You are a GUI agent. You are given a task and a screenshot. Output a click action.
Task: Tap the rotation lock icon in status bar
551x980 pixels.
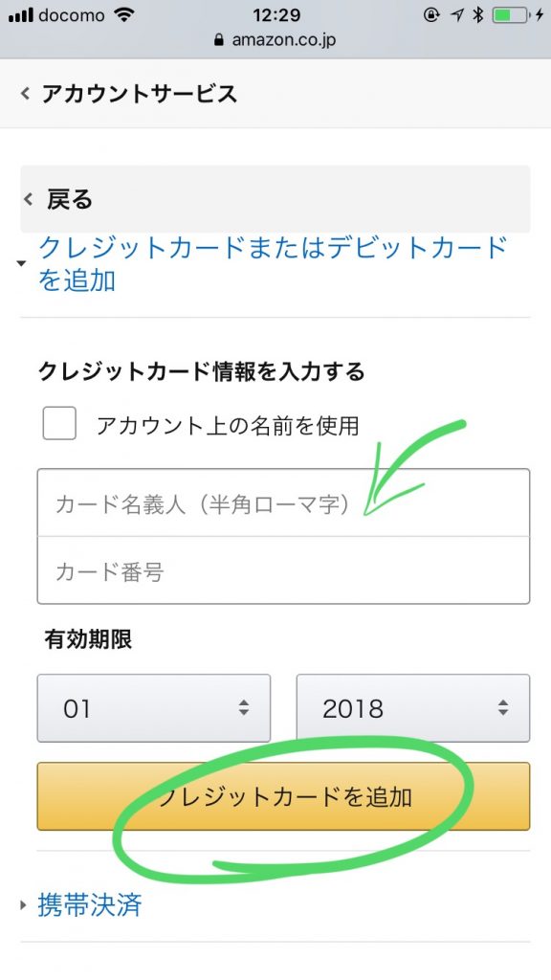(431, 15)
